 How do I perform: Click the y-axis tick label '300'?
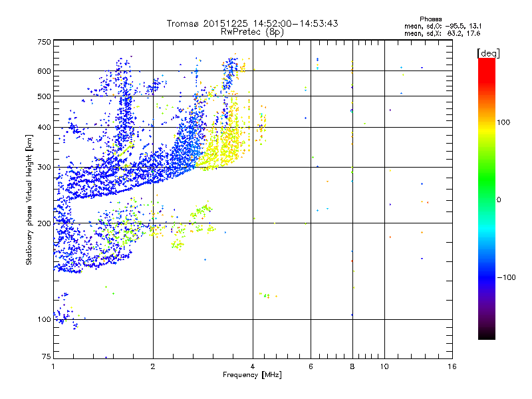click(x=44, y=167)
